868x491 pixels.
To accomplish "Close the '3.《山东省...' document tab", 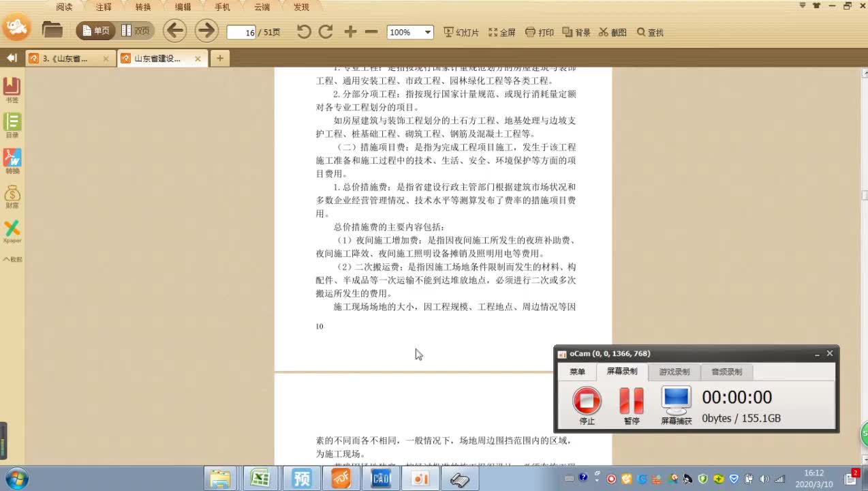I will click(106, 59).
